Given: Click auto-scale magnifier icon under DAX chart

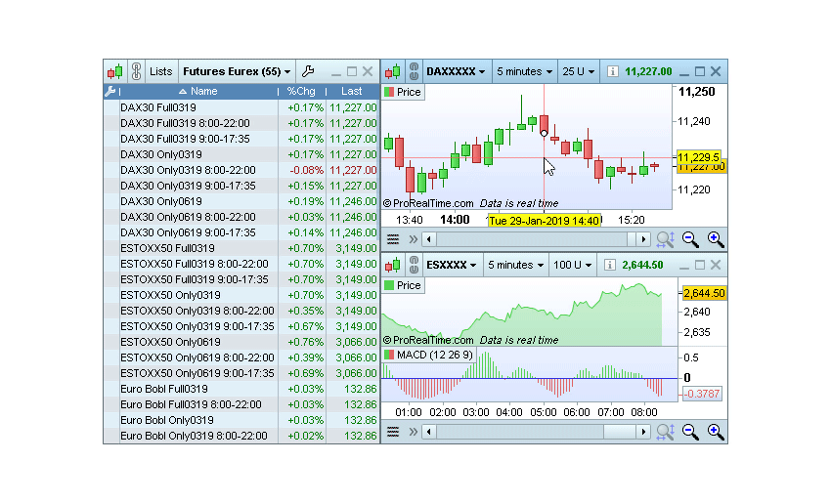Looking at the screenshot, I should pos(665,239).
